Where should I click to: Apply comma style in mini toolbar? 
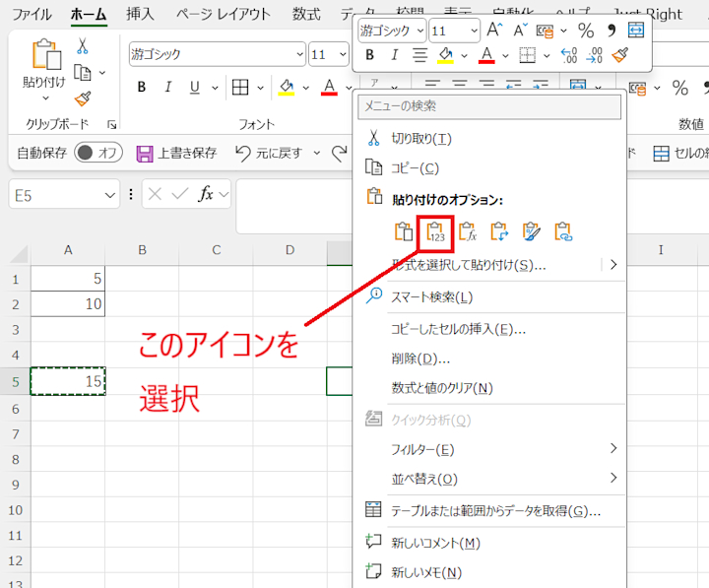(612, 31)
